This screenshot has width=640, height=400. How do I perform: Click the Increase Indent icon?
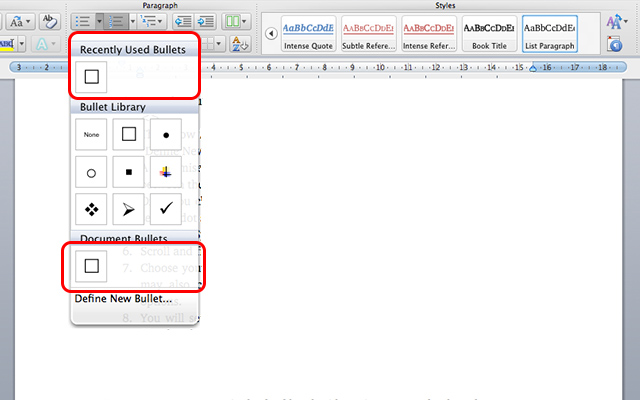[205, 20]
